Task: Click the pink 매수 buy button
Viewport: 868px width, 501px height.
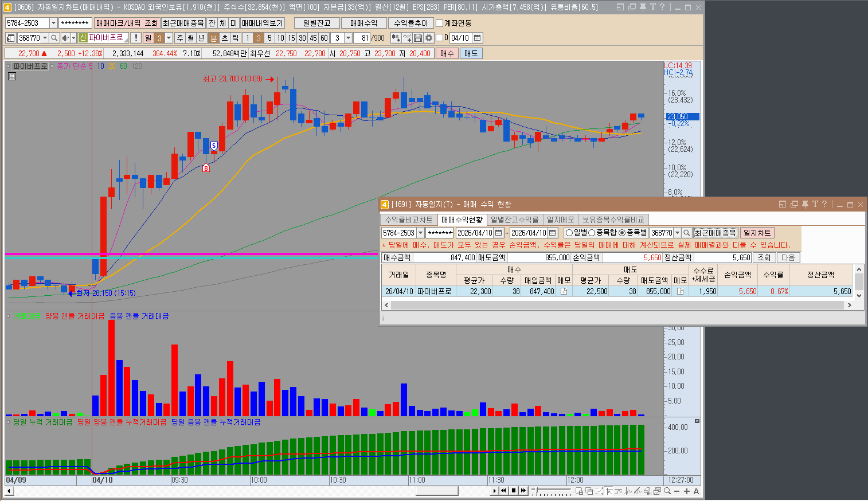Action: (447, 53)
